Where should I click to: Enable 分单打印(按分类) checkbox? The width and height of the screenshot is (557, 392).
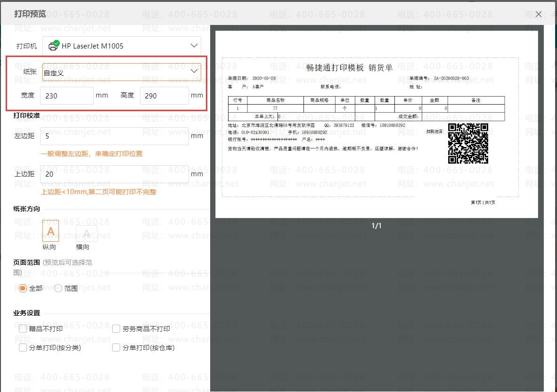pyautogui.click(x=23, y=347)
